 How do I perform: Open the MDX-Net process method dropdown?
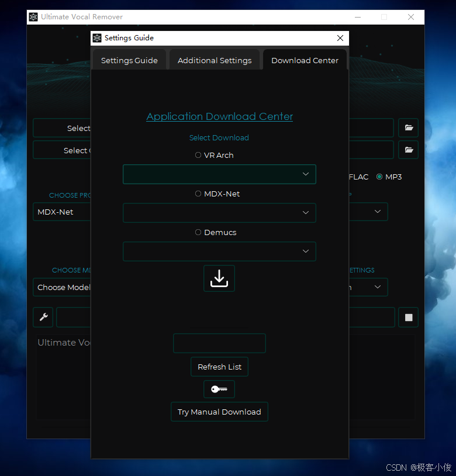pyautogui.click(x=62, y=212)
